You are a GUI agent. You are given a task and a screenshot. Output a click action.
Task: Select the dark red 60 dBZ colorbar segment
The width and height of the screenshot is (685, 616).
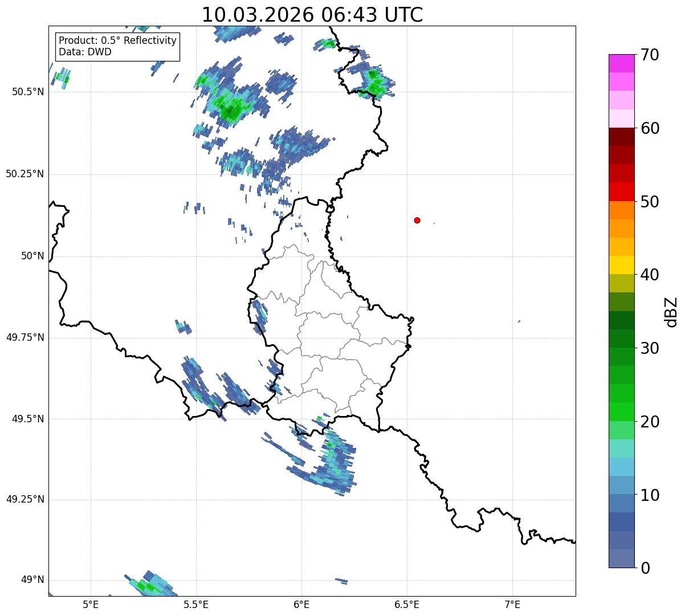(x=622, y=137)
